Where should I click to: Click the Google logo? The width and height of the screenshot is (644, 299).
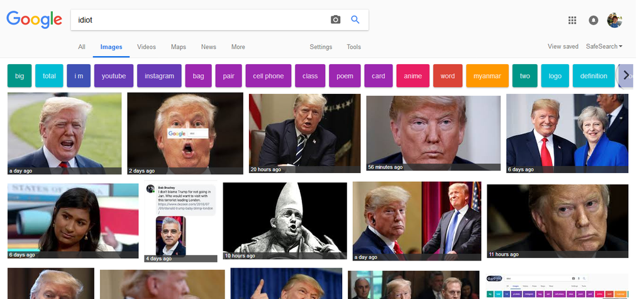pyautogui.click(x=34, y=20)
